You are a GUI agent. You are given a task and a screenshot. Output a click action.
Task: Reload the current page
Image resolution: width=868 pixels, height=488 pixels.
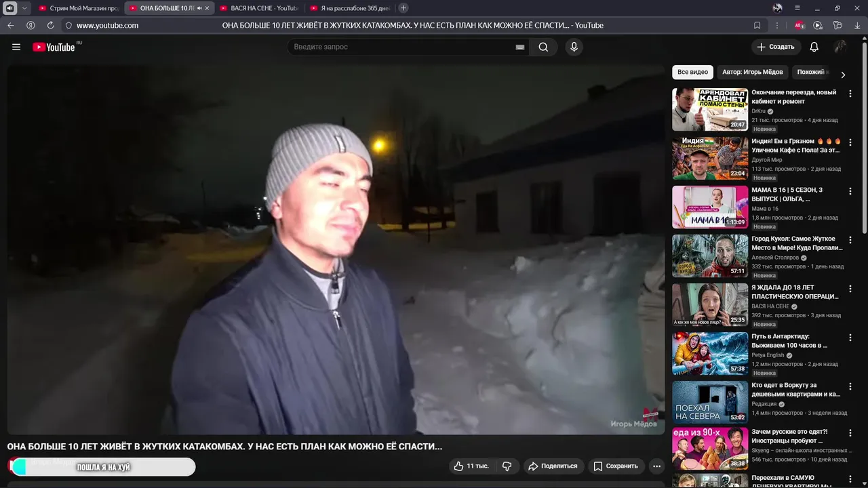click(50, 25)
